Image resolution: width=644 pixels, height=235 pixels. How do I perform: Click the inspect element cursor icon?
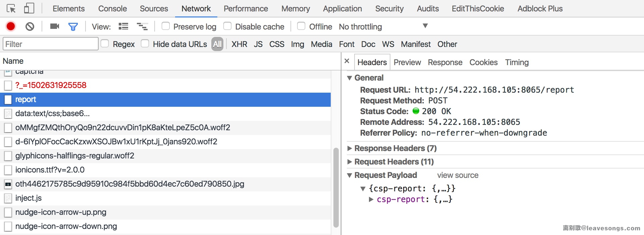[x=11, y=8]
